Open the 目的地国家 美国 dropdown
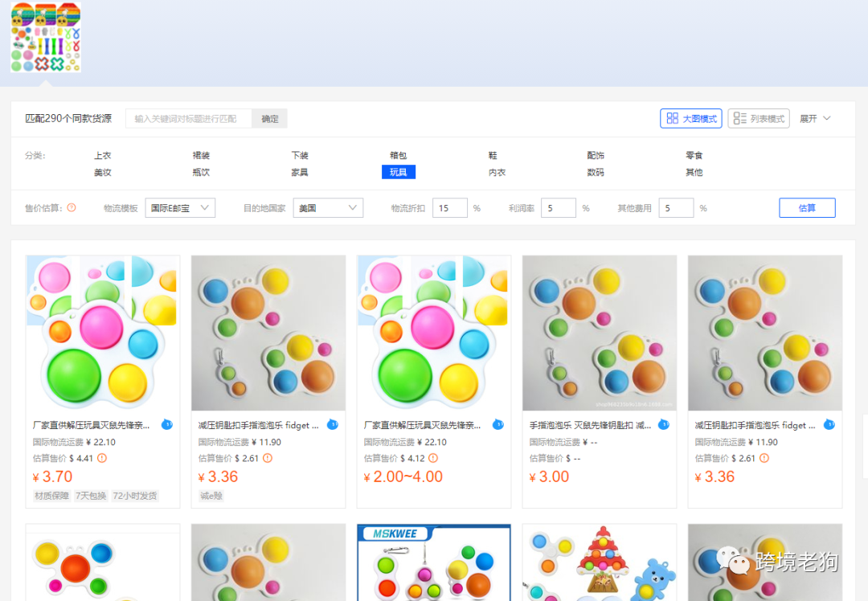The width and height of the screenshot is (868, 601). pos(328,208)
